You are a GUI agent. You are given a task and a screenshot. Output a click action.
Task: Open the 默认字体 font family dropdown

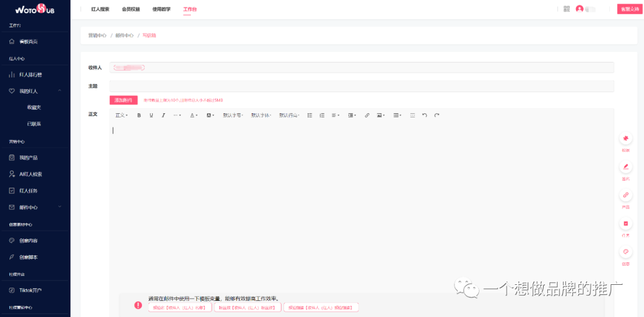click(261, 116)
